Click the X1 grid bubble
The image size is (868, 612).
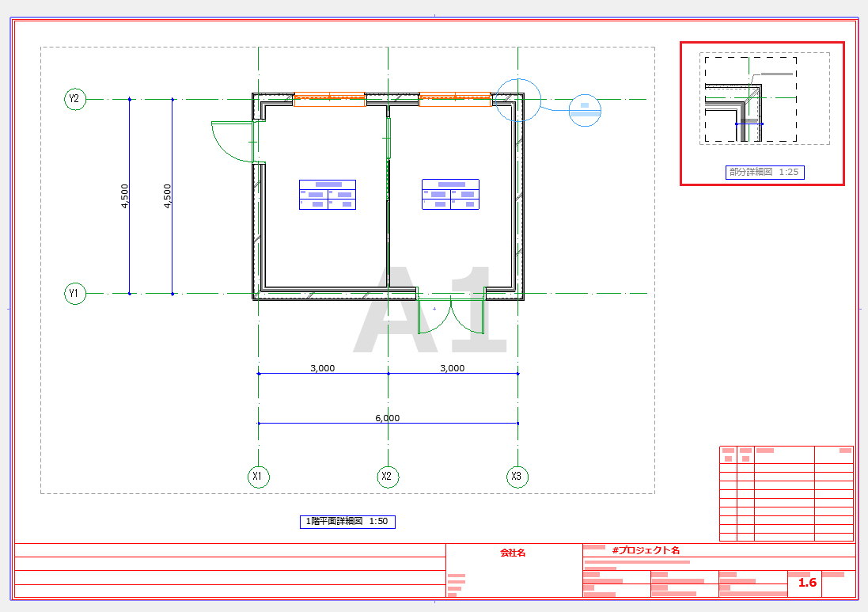click(259, 477)
